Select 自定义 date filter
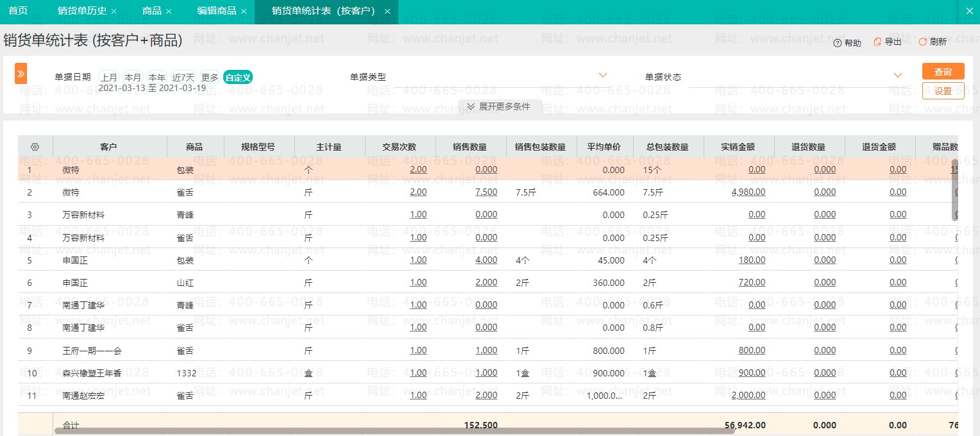 tap(238, 77)
